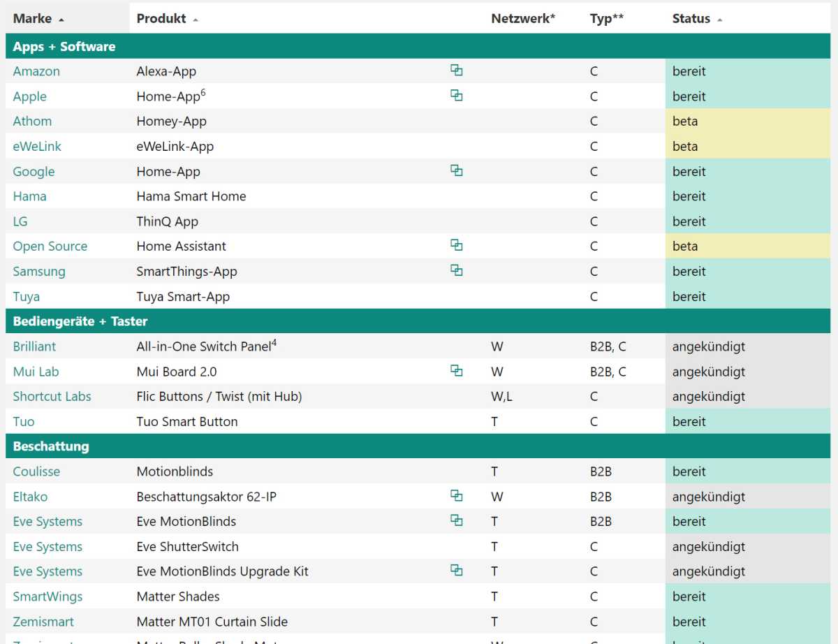Screen dimensions: 838x644
Task: Visit the SmartWings brand link
Action: pyautogui.click(x=47, y=597)
